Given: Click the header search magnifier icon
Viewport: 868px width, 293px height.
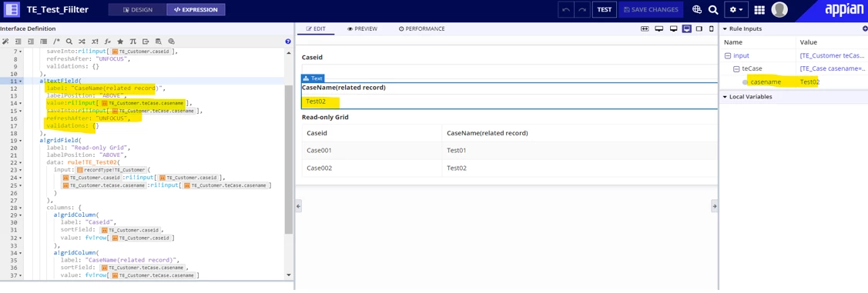Looking at the screenshot, I should [x=713, y=9].
